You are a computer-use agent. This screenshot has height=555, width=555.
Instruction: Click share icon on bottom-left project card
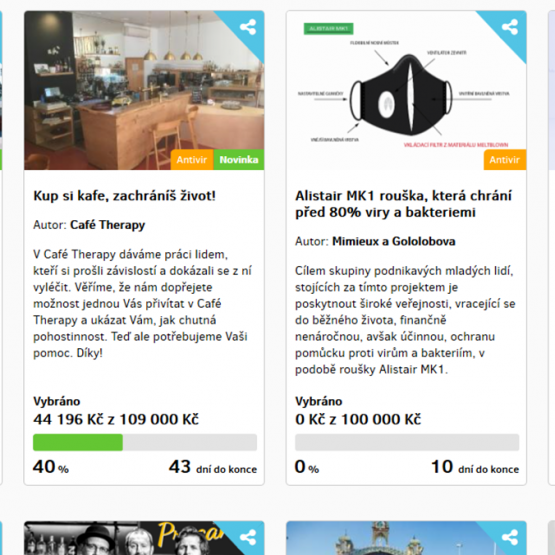248,537
